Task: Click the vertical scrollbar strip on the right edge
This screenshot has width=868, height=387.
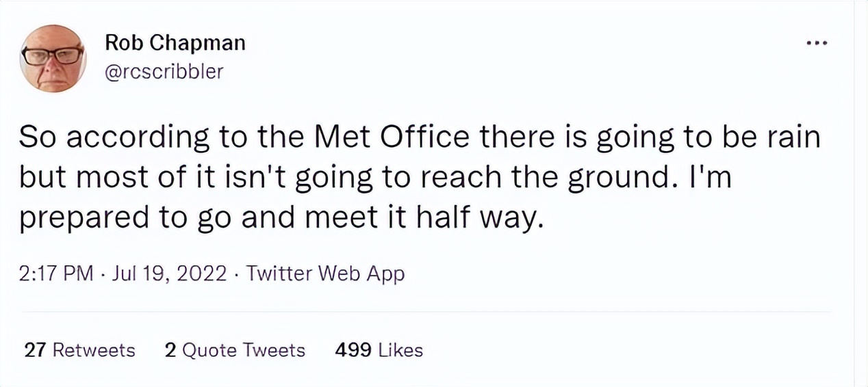Action: click(861, 193)
